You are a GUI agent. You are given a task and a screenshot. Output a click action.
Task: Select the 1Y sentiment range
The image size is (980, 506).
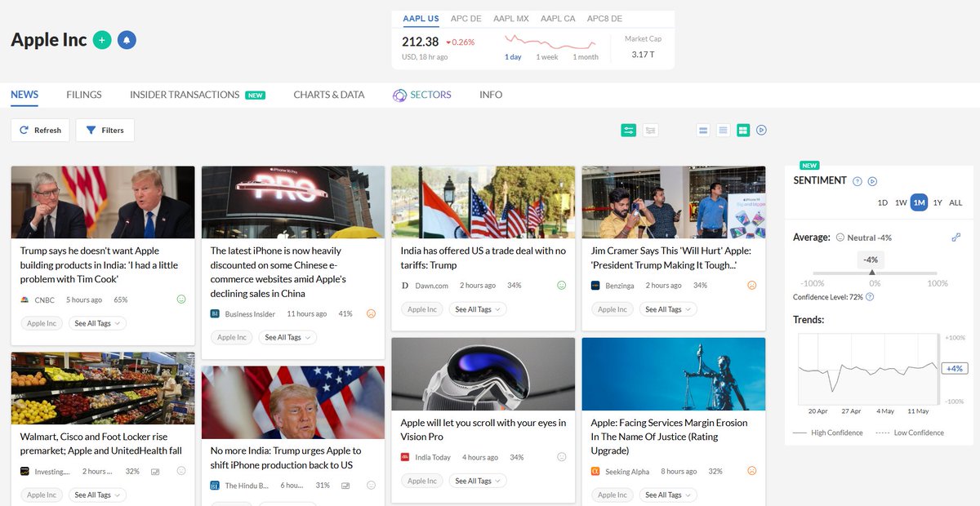(938, 202)
